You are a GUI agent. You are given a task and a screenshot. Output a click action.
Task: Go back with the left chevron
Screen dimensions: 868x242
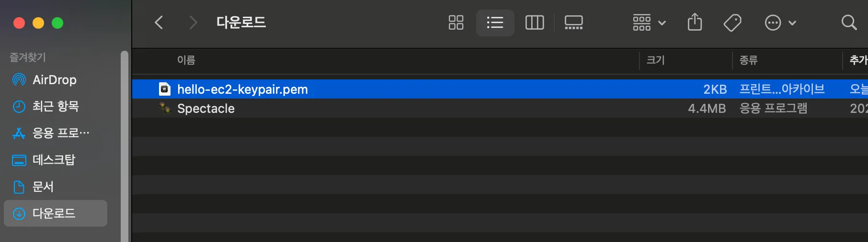tap(159, 22)
